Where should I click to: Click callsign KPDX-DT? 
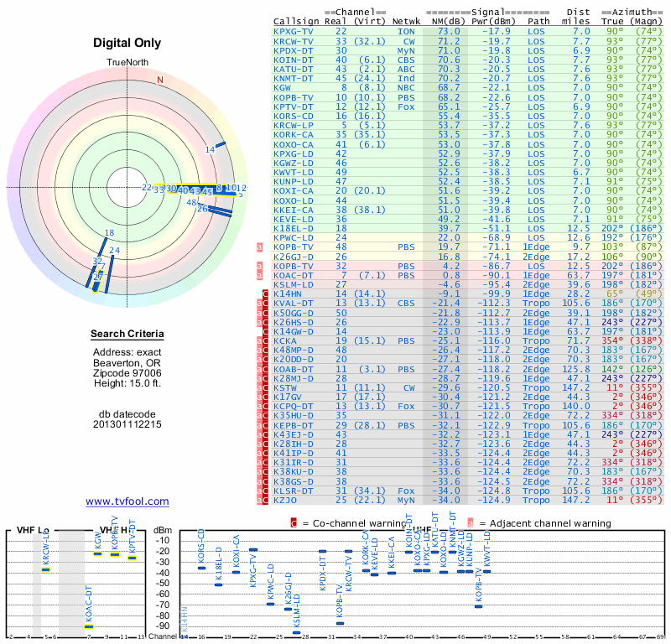coord(294,50)
